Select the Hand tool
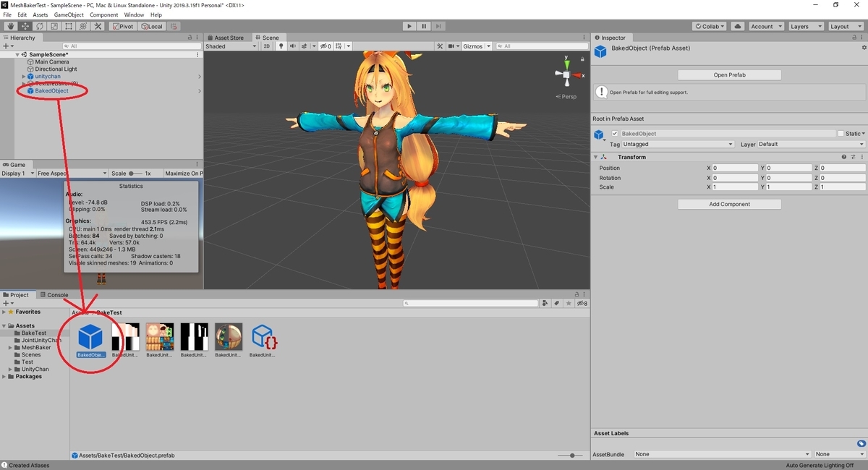Image resolution: width=868 pixels, height=470 pixels. [x=11, y=27]
